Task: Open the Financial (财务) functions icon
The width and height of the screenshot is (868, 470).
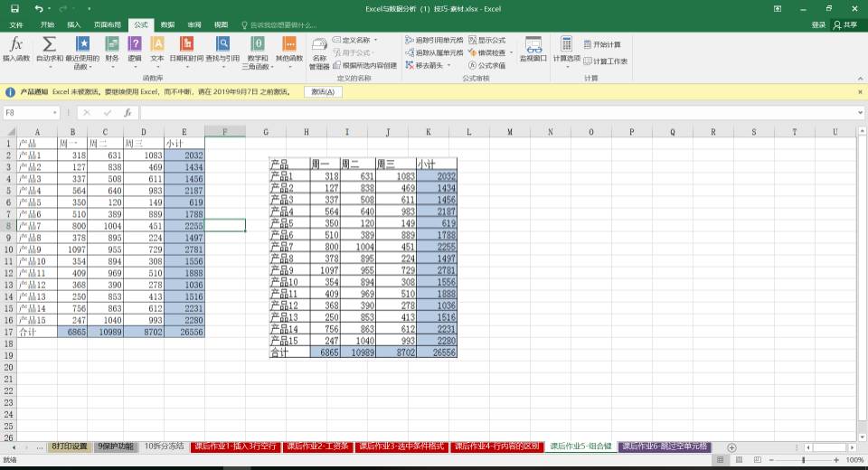Action: click(112, 50)
